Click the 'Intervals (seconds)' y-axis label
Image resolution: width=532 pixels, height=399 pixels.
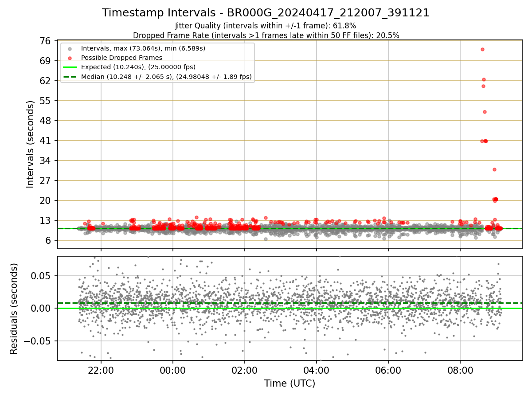coord(30,144)
